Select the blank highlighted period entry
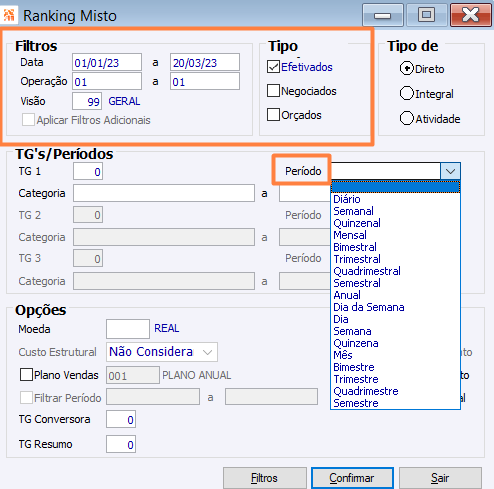This screenshot has height=489, width=494. pos(395,187)
